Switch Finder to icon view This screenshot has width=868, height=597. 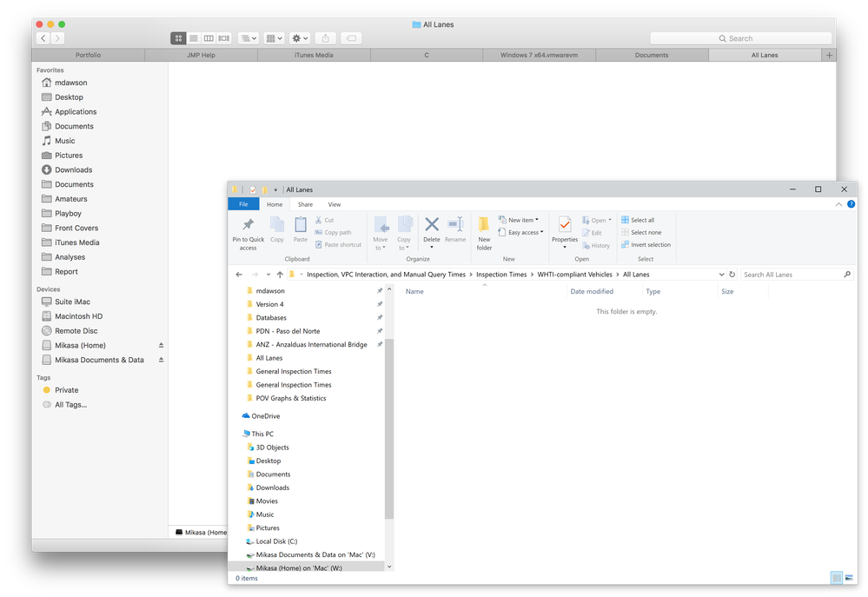point(178,38)
